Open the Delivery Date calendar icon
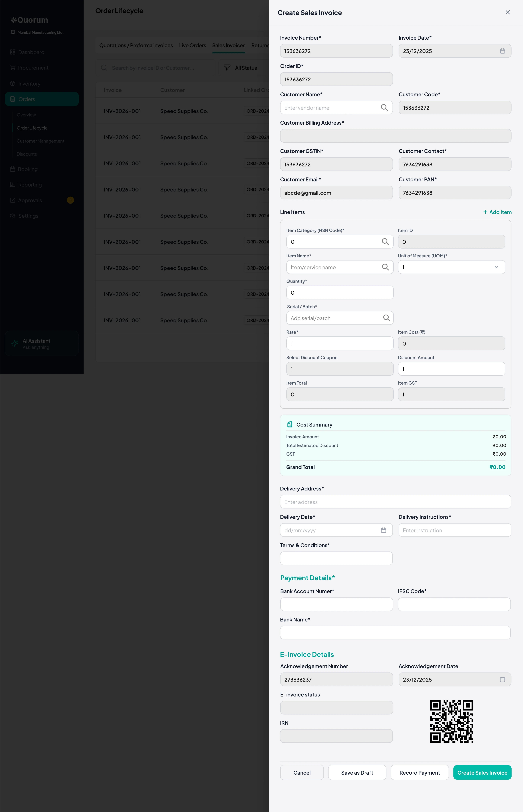Image resolution: width=523 pixels, height=812 pixels. 383,530
